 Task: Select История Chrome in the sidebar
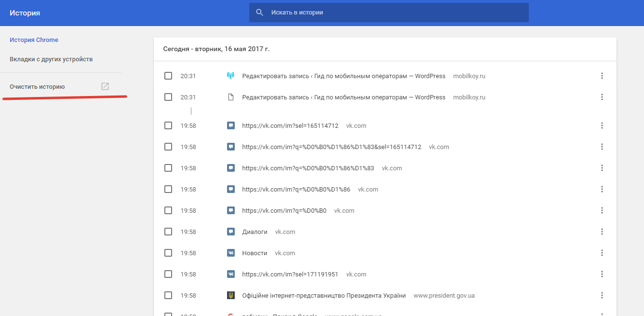point(34,40)
